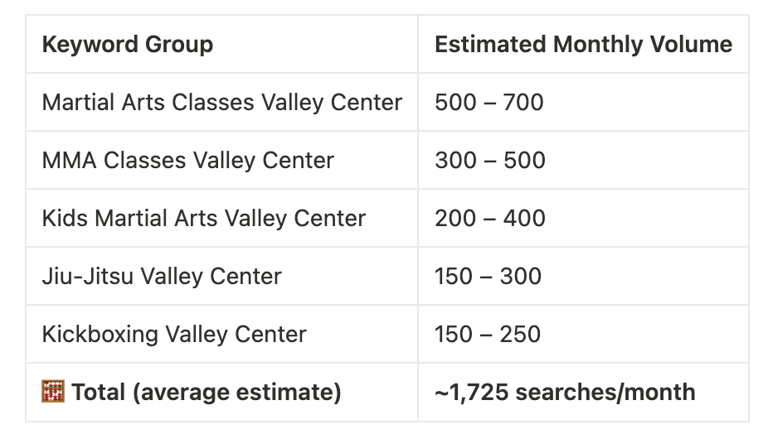Select the MMA Classes Valley Center cell
This screenshot has height=439, width=768.
188,160
